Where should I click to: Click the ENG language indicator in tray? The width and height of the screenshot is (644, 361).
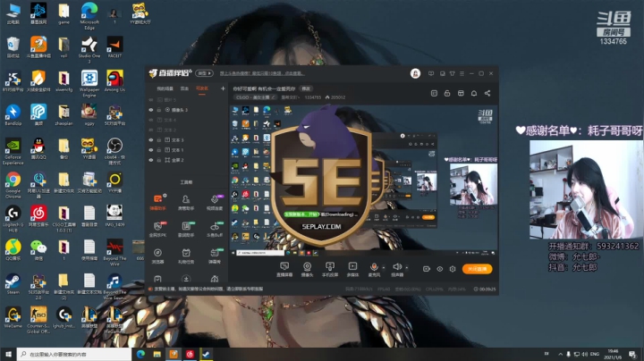tap(594, 354)
